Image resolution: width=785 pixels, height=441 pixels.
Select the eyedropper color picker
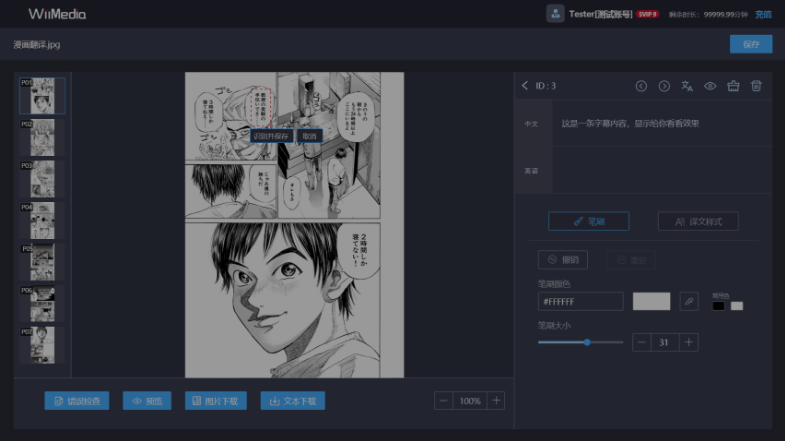(x=689, y=301)
